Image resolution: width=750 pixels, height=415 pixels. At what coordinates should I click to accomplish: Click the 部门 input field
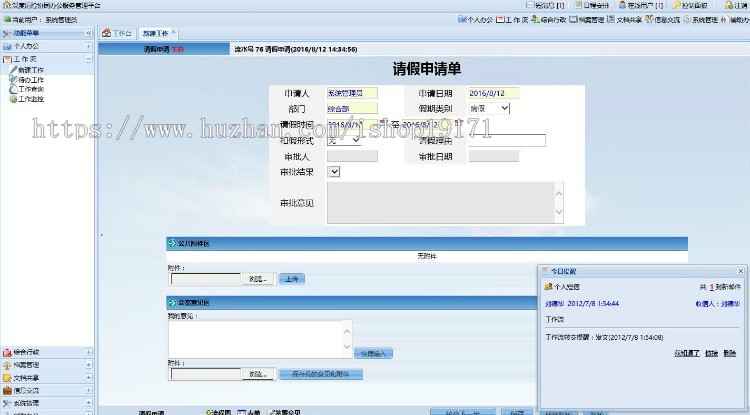pyautogui.click(x=352, y=109)
